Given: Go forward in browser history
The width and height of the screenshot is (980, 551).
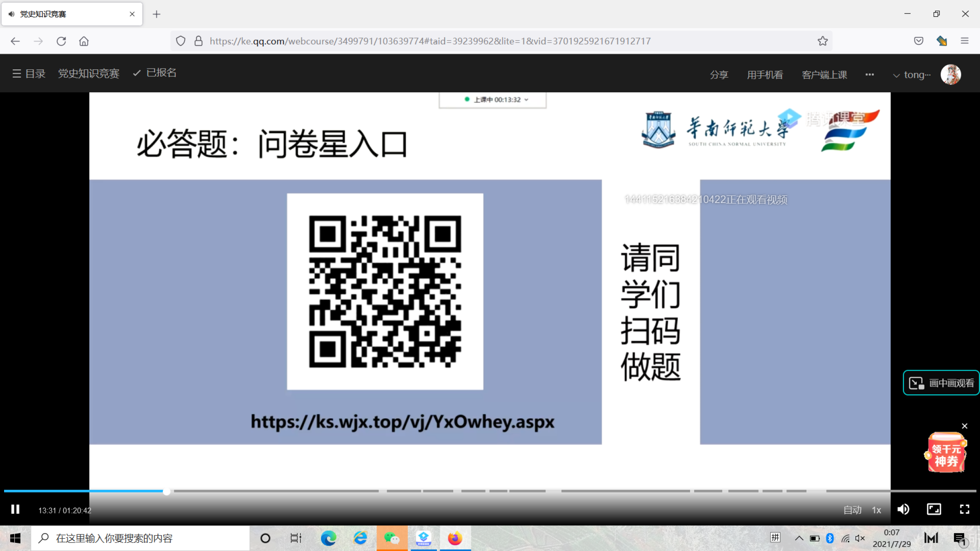Looking at the screenshot, I should click(38, 41).
